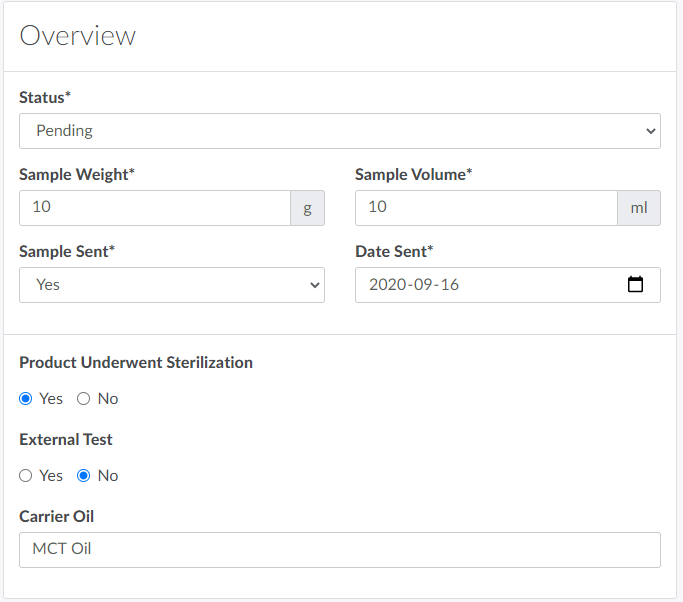The height and width of the screenshot is (602, 683).
Task: Open the Status dropdown showing Pending
Action: (x=339, y=131)
